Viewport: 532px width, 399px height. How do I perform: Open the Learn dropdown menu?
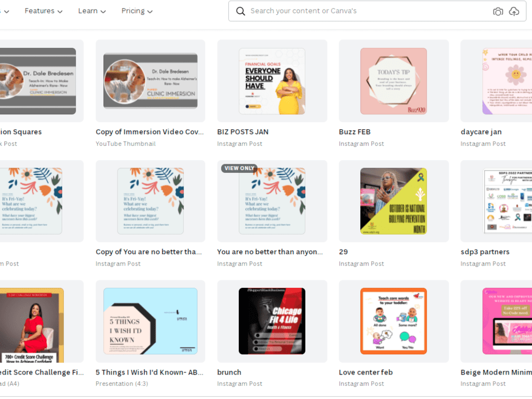click(x=92, y=11)
